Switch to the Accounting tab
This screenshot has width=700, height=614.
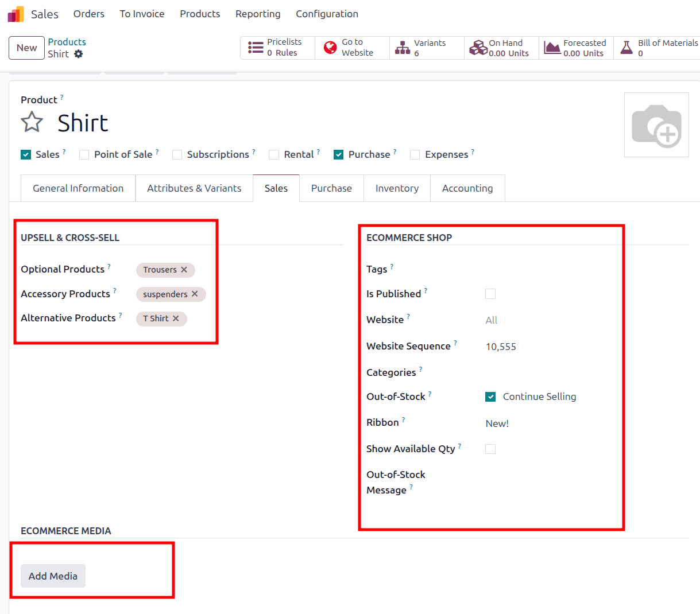(x=467, y=188)
